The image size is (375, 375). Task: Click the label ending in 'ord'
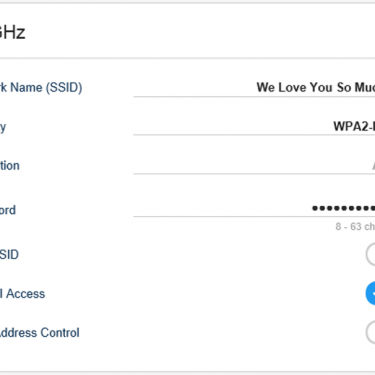tap(8, 210)
